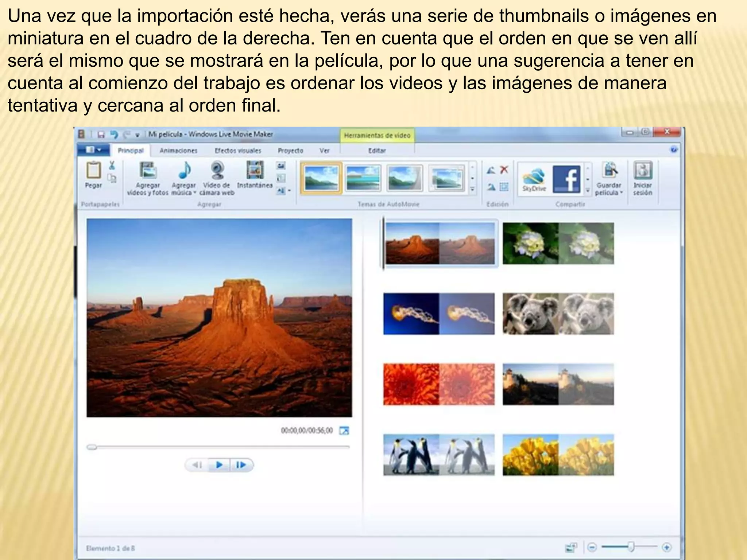Image resolution: width=747 pixels, height=560 pixels.
Task: Click the preview seek bar handle
Action: (92, 447)
